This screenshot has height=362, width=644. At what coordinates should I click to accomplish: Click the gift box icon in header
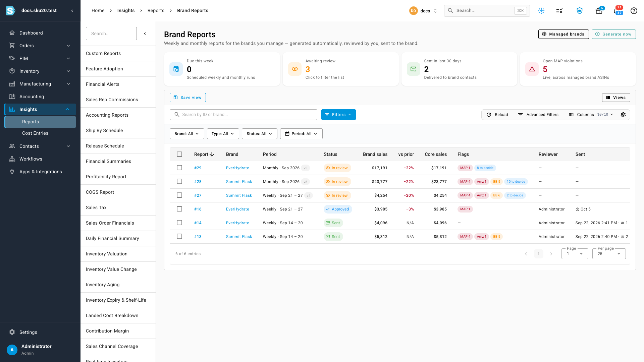point(599,11)
